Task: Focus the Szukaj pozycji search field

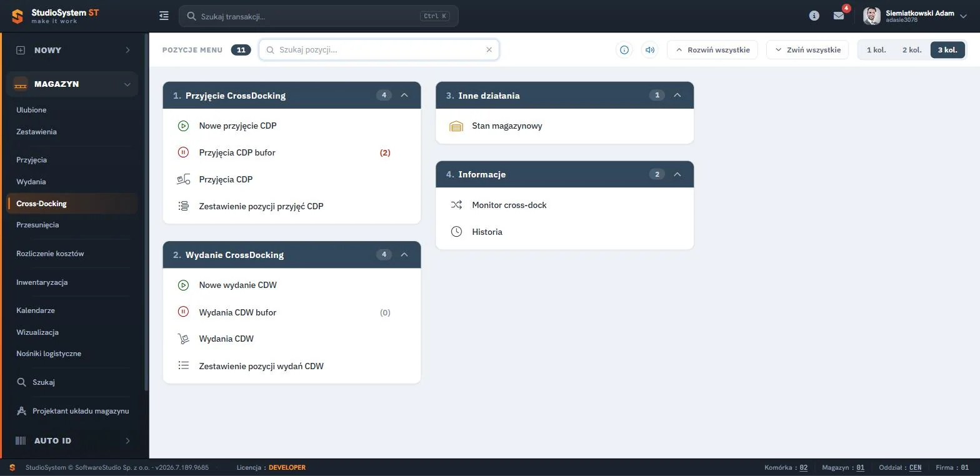Action: [x=379, y=50]
